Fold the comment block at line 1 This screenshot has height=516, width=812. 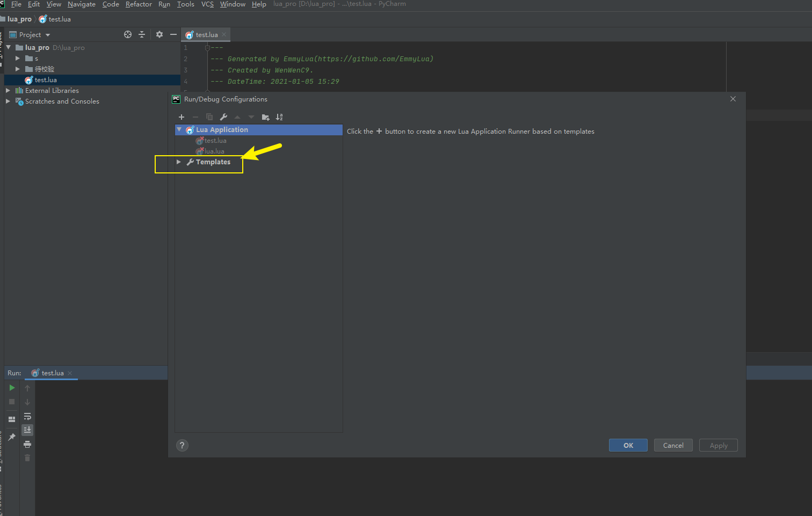(x=207, y=48)
